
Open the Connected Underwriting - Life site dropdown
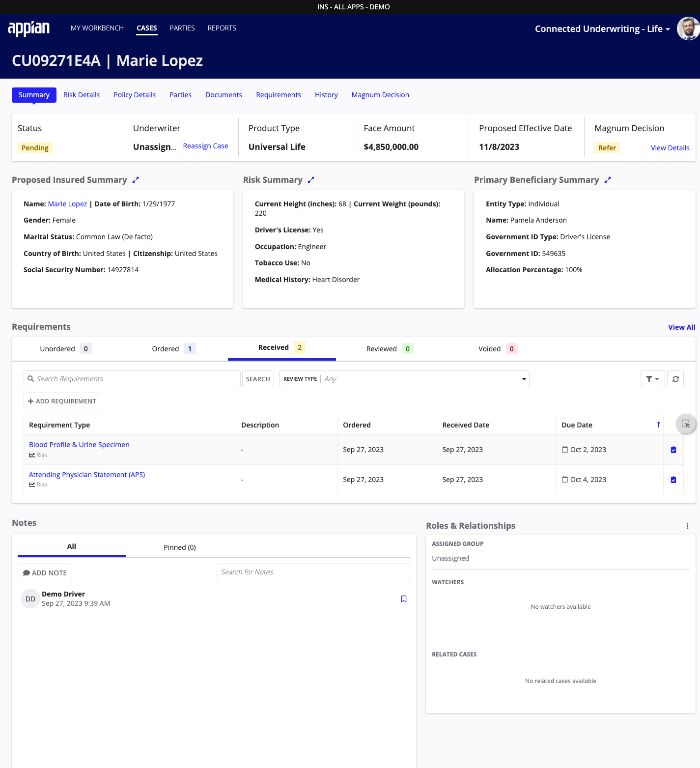602,29
